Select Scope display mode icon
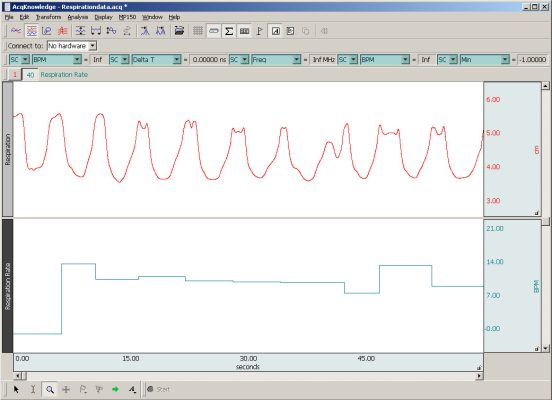This screenshot has width=552, height=400. tap(16, 31)
